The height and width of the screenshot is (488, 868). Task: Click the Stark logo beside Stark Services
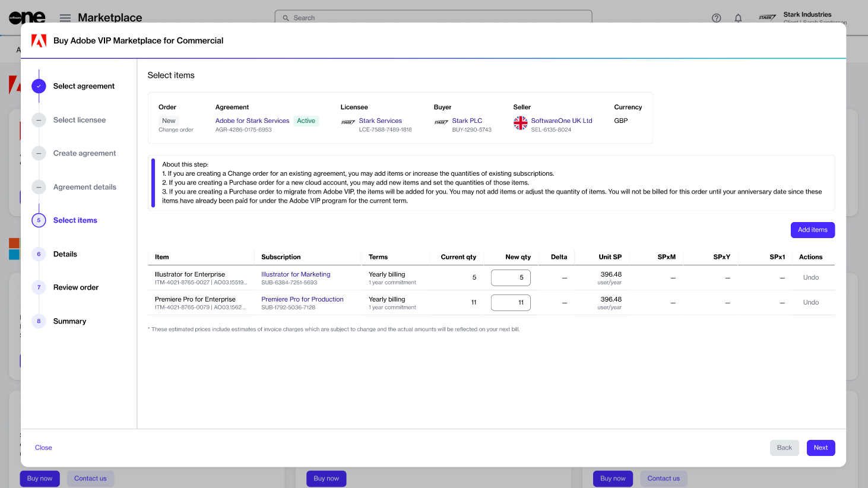tap(348, 123)
